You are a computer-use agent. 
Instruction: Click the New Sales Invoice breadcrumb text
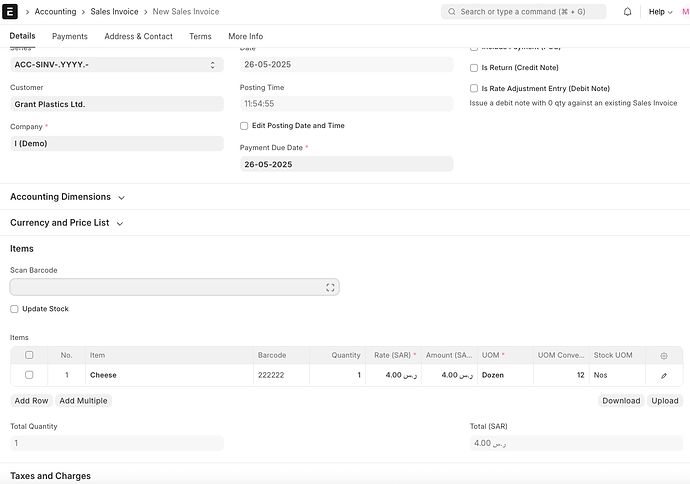pyautogui.click(x=186, y=12)
